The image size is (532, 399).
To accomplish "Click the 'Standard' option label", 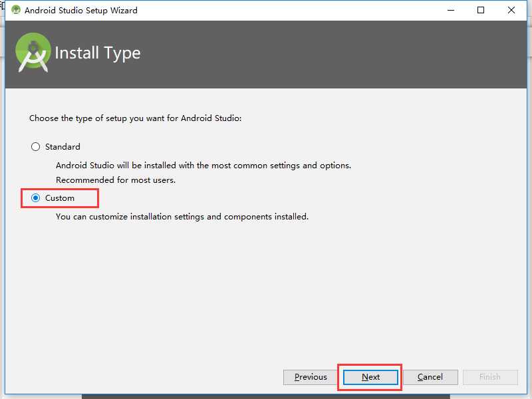I will [x=63, y=147].
